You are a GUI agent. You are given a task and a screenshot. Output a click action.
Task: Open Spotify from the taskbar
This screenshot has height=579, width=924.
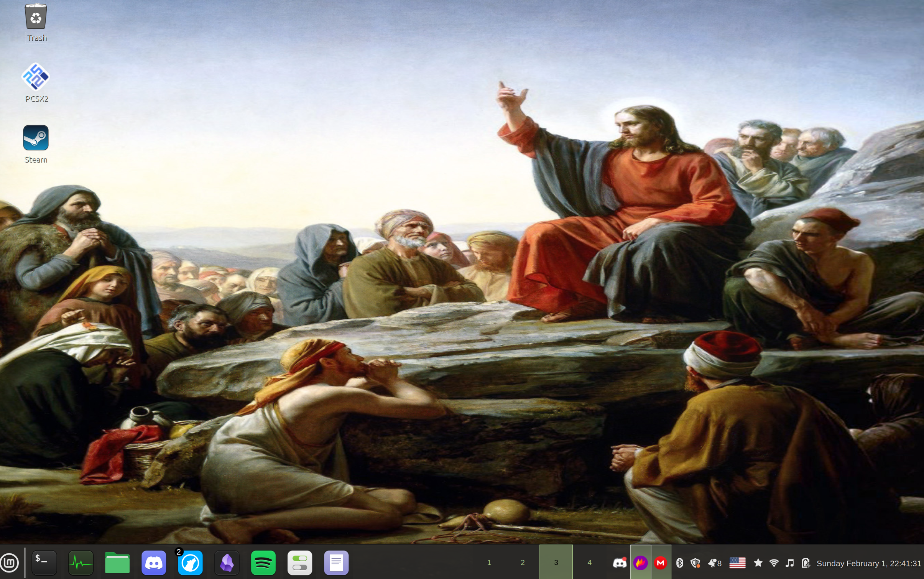click(x=263, y=563)
